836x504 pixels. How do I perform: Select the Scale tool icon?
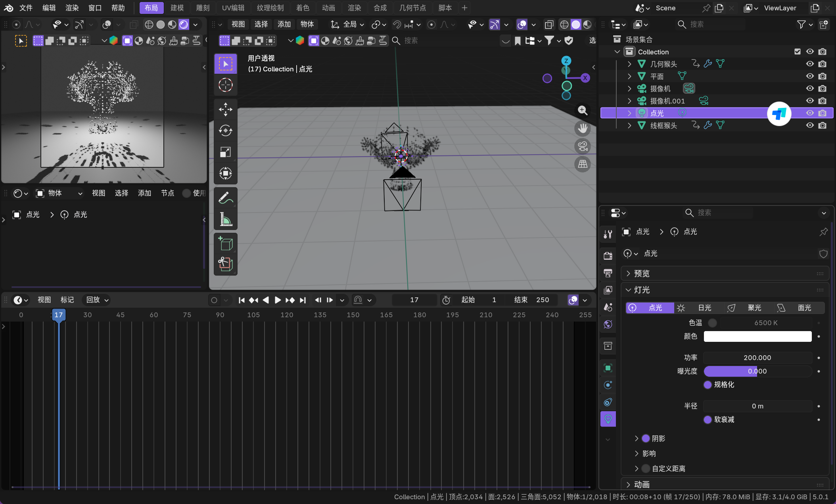(x=225, y=152)
